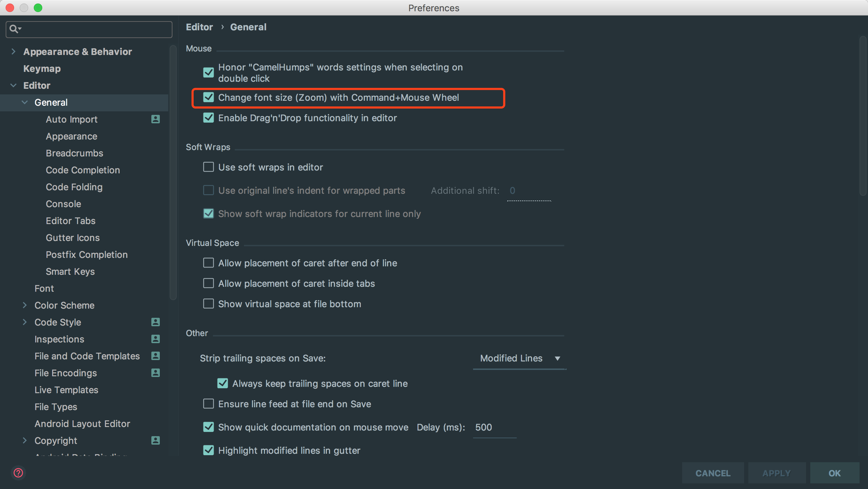Click the File and Code Templates icon
This screenshot has height=489, width=868.
[156, 355]
